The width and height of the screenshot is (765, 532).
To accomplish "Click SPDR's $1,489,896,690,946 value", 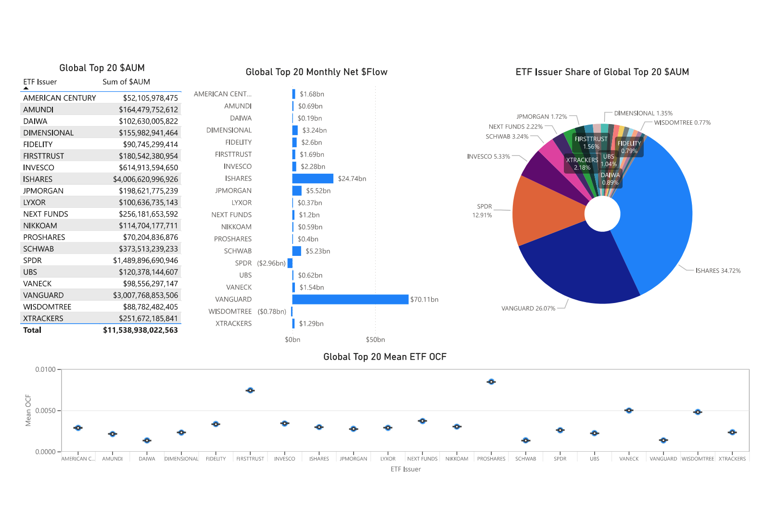I will [x=145, y=260].
